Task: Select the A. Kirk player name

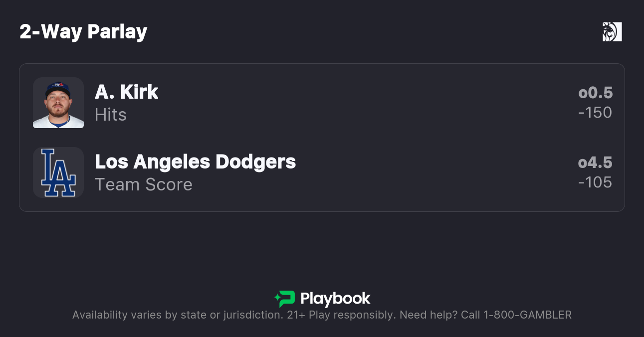Action: [x=127, y=92]
